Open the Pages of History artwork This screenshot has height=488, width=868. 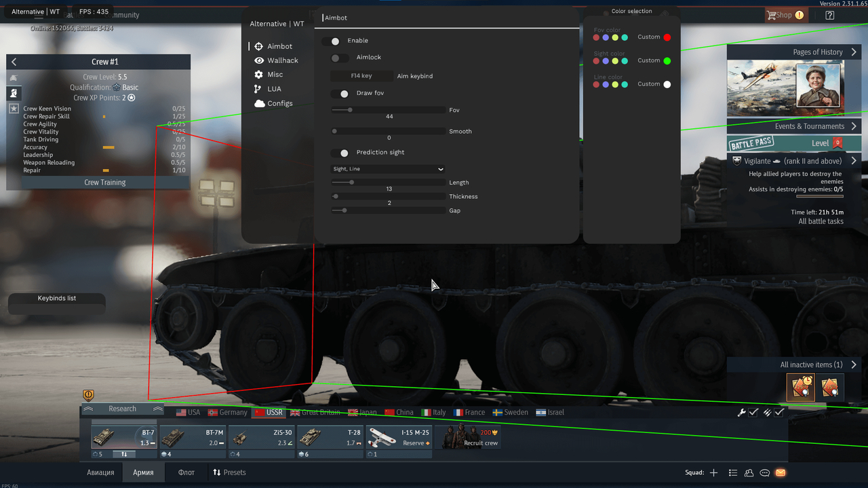786,88
